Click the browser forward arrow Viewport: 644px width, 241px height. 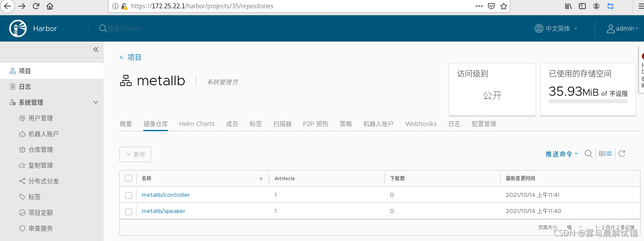pos(22,6)
